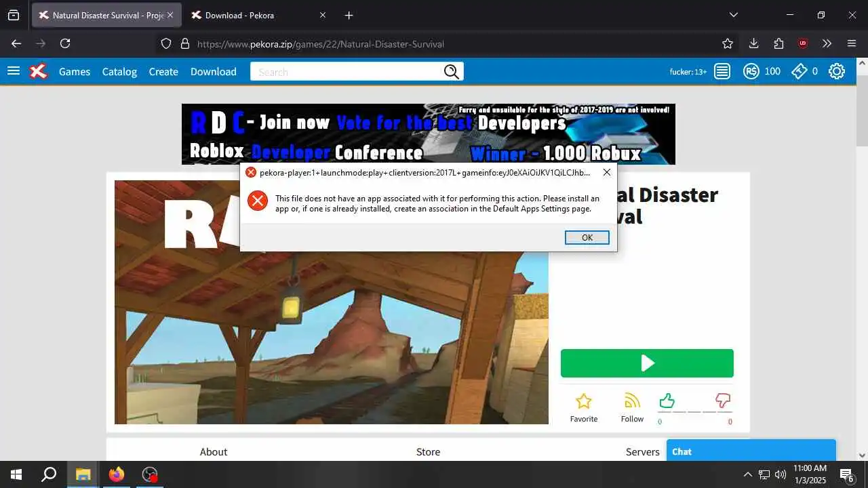Open the settings gear icon
Viewport: 868px width, 488px height.
point(837,71)
